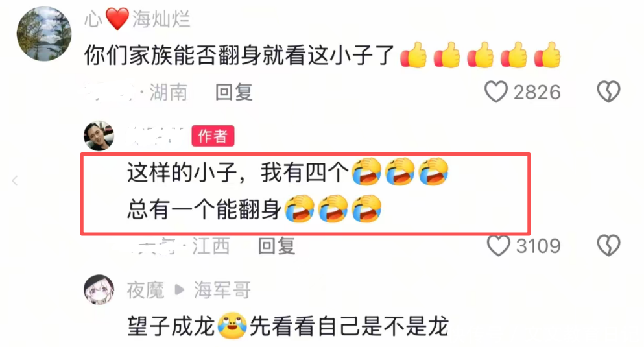Reply to the 江西 author comment via 回复

click(x=276, y=246)
